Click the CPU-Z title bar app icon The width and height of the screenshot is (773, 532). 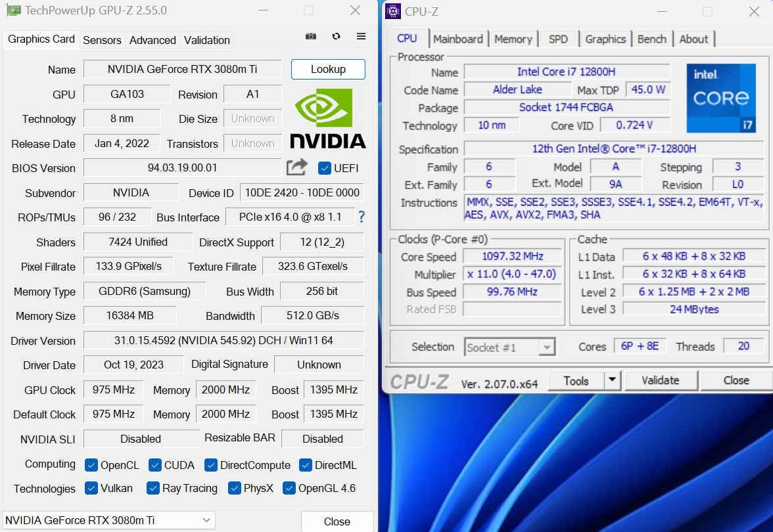click(x=393, y=11)
